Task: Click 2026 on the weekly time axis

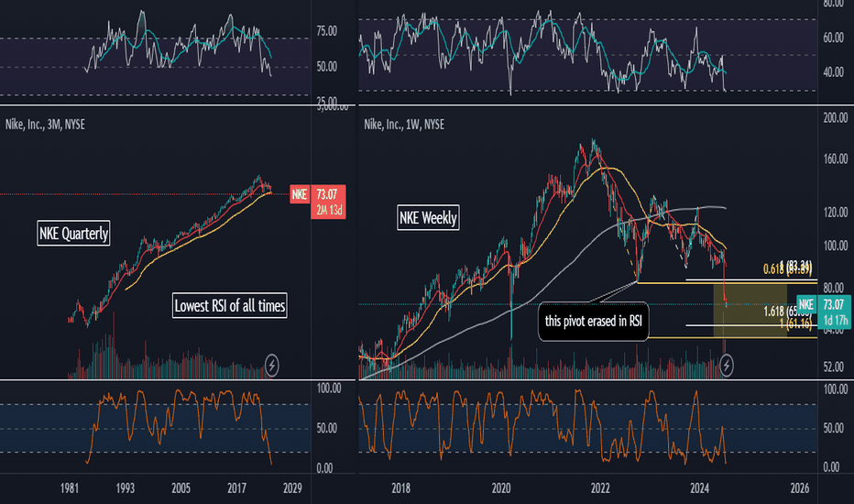Action: coord(800,488)
